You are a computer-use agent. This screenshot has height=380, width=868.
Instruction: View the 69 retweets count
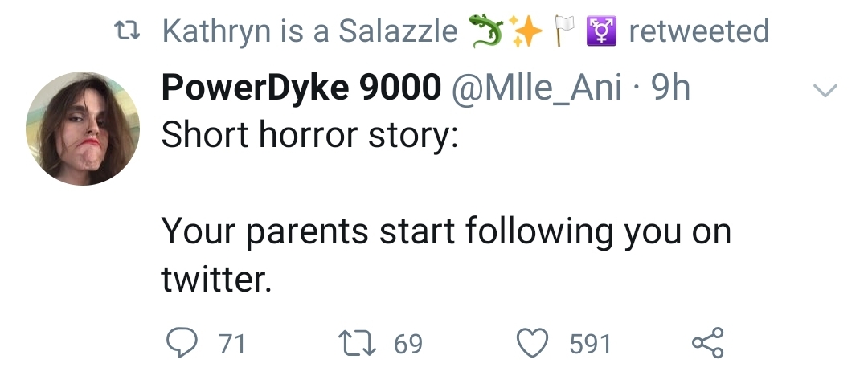(408, 344)
